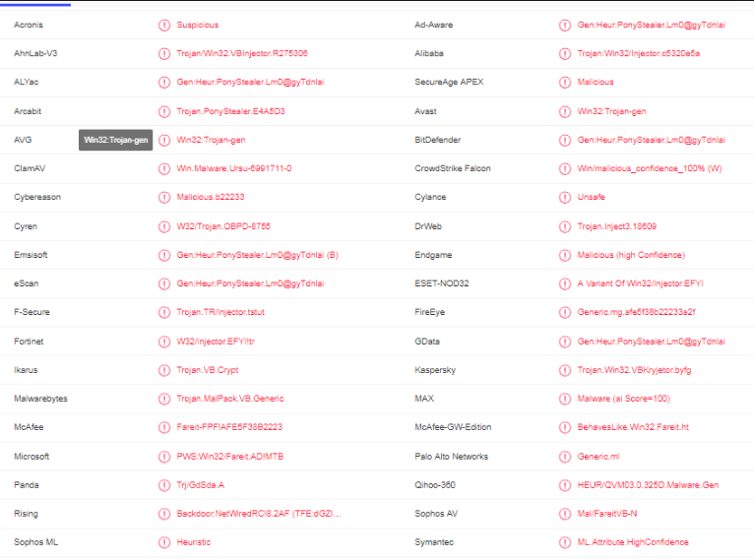Click the alert icon in the F-Secure row
The width and height of the screenshot is (754, 560).
pos(164,312)
